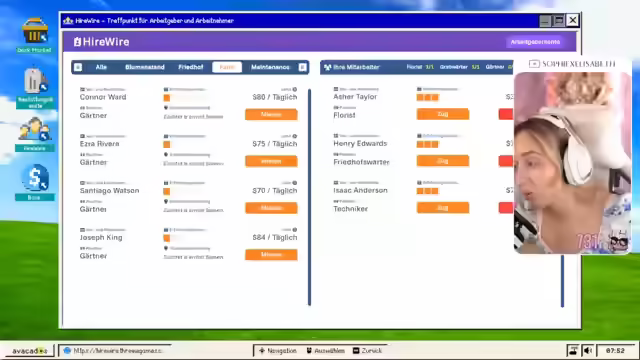Image resolution: width=640 pixels, height=360 pixels.
Task: Click the $70 / Täglich wage text
Action: (275, 191)
